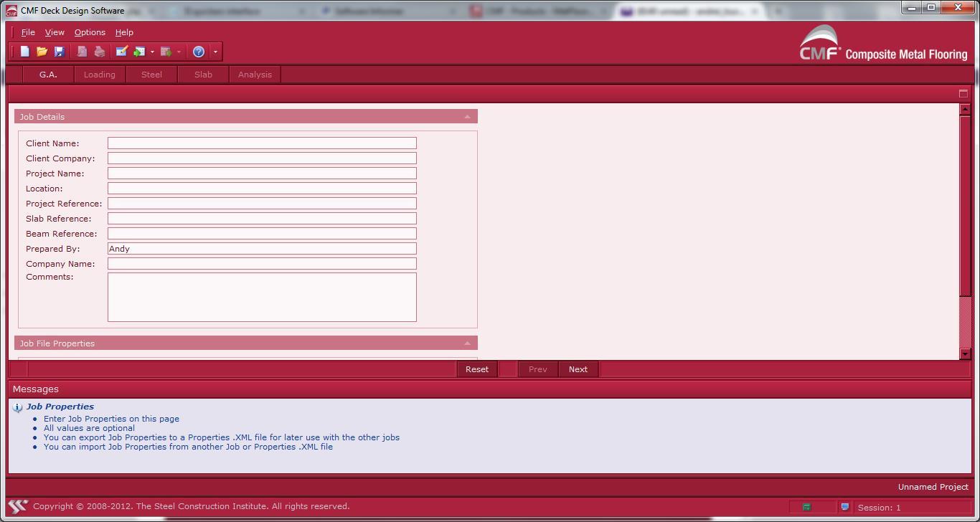Click the edit properties pencil icon

click(x=121, y=52)
